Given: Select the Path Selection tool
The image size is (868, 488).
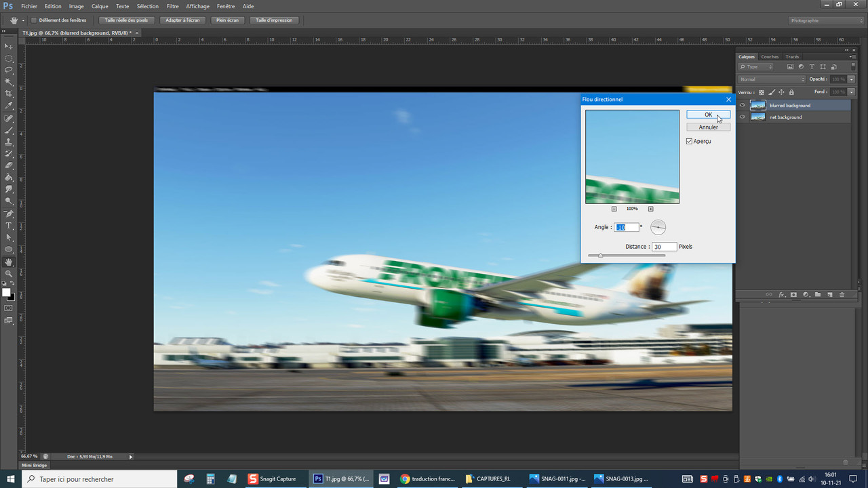Looking at the screenshot, I should click(x=9, y=238).
